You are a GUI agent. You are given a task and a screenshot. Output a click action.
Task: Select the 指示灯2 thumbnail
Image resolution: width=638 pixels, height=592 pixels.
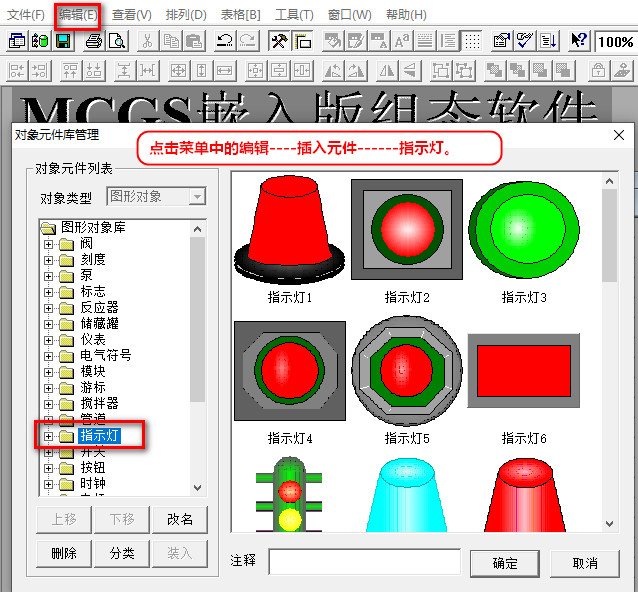click(x=407, y=229)
